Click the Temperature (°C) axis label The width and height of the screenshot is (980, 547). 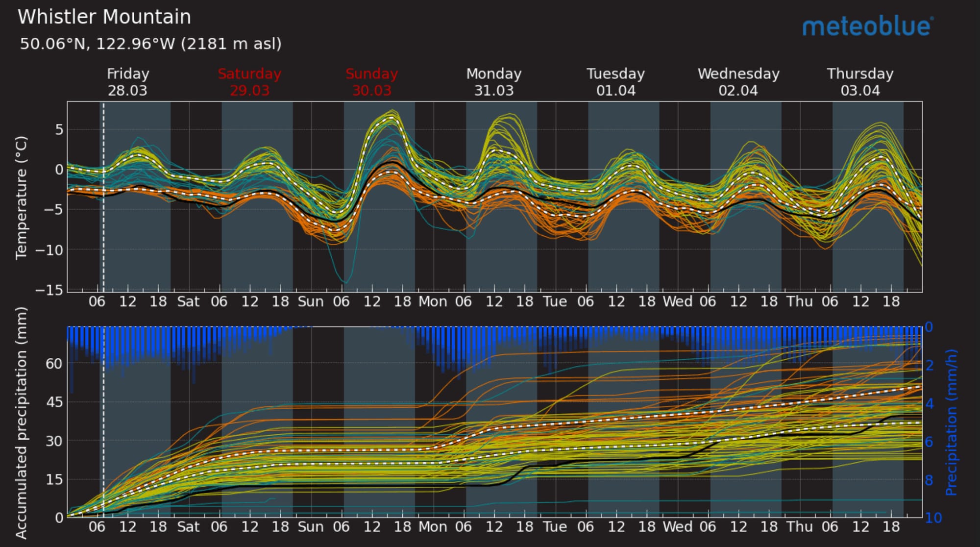click(x=21, y=198)
